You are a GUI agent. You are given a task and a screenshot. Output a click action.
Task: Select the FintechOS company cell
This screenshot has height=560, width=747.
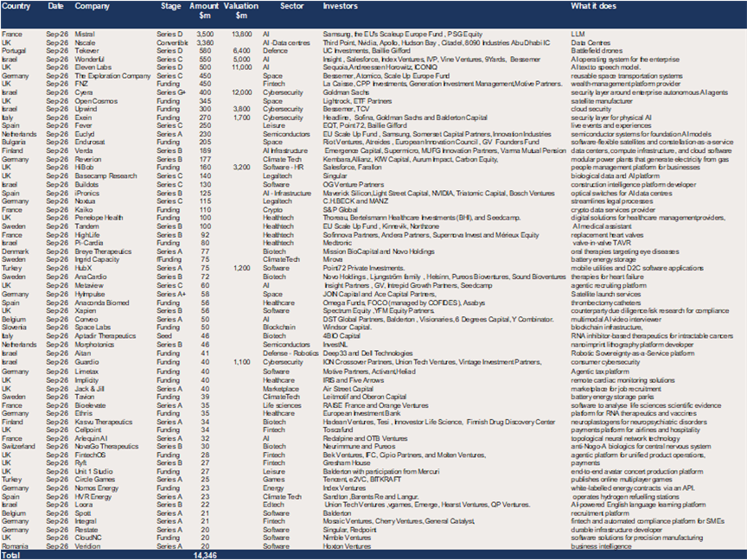pos(90,455)
